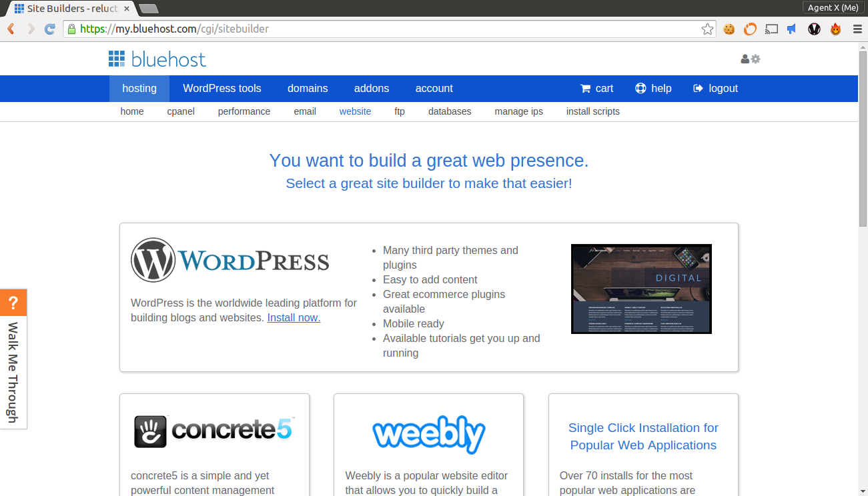Select the website submenu item
The image size is (868, 496).
click(x=355, y=111)
